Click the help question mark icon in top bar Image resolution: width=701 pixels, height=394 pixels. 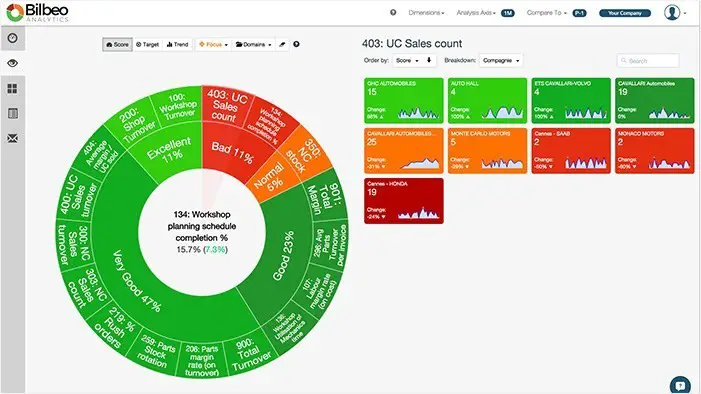[393, 13]
